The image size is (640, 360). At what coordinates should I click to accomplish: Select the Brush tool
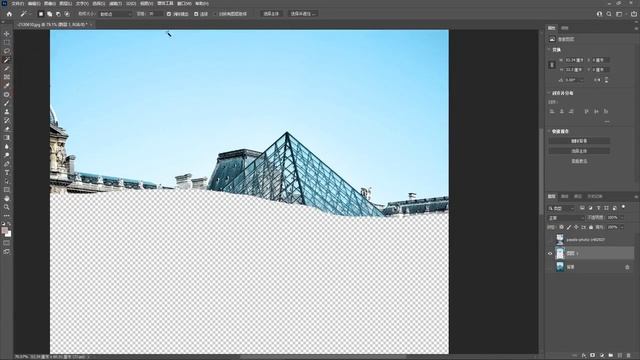tap(7, 103)
